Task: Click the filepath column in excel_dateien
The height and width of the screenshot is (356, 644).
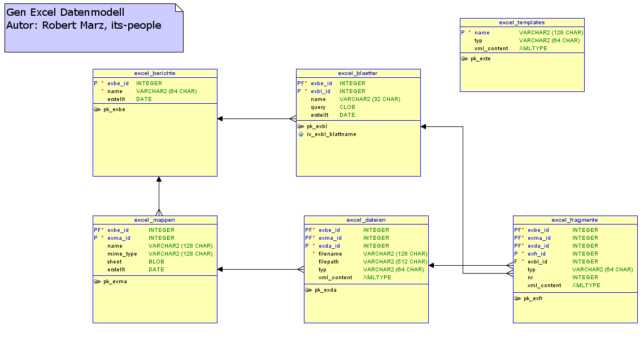Action: [x=329, y=262]
